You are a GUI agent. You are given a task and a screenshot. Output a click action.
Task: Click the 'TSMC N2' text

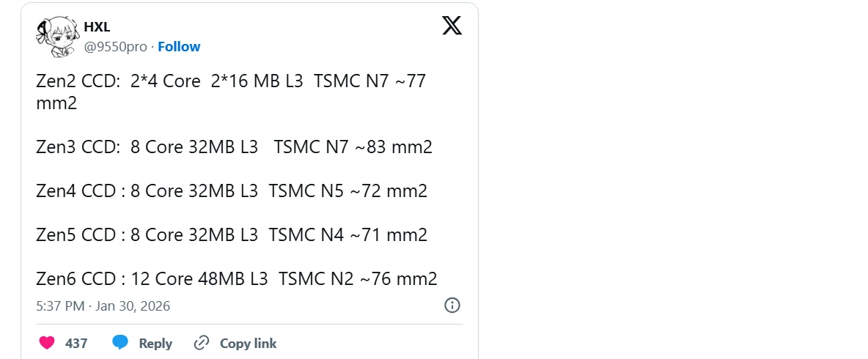[316, 279]
